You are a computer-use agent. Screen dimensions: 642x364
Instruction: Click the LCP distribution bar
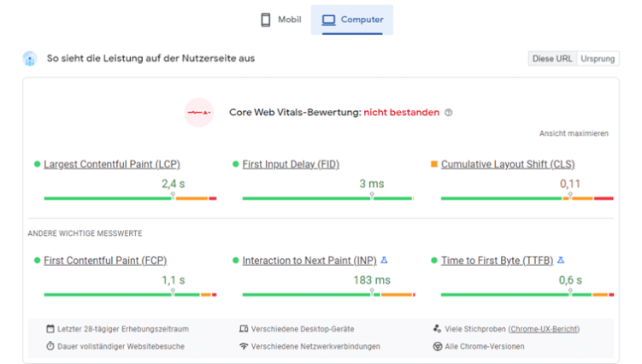point(130,198)
